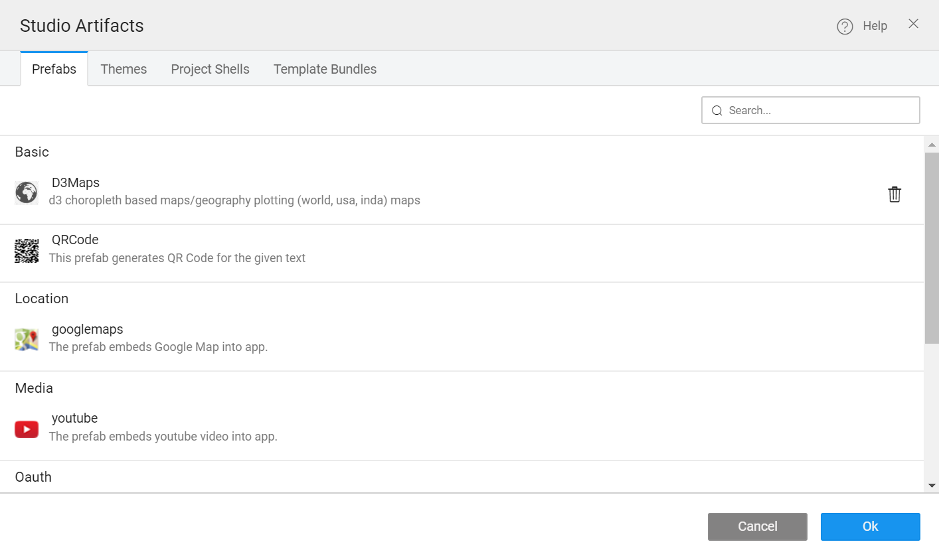Click the scrollbar down arrow
This screenshot has height=560, width=939.
click(x=932, y=486)
